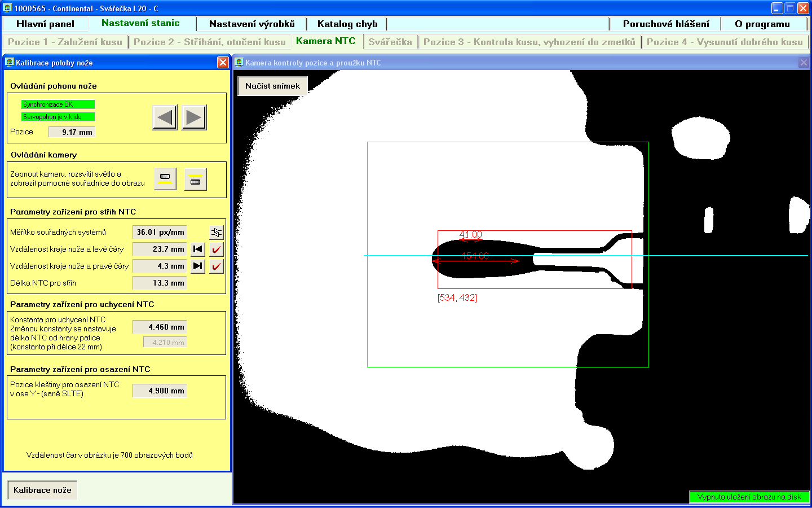The height and width of the screenshot is (508, 812).
Task: Switch to Katalog chyb tab
Action: [x=347, y=24]
